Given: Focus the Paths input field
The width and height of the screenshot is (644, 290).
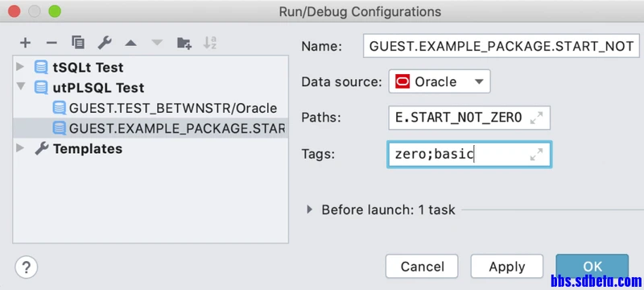Looking at the screenshot, I should [469, 118].
